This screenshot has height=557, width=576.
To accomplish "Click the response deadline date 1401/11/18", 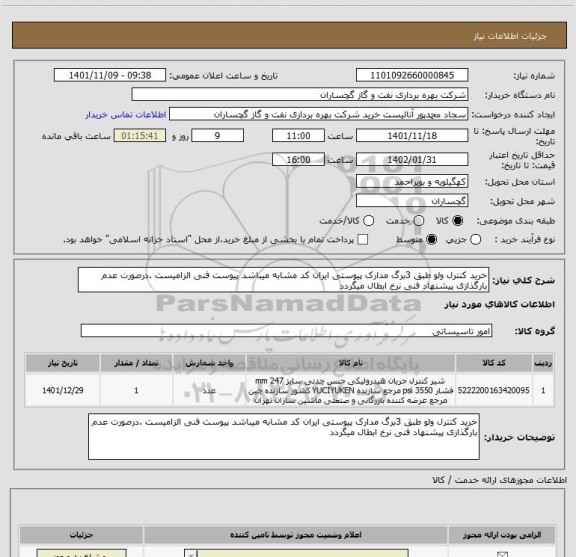I will point(412,136).
